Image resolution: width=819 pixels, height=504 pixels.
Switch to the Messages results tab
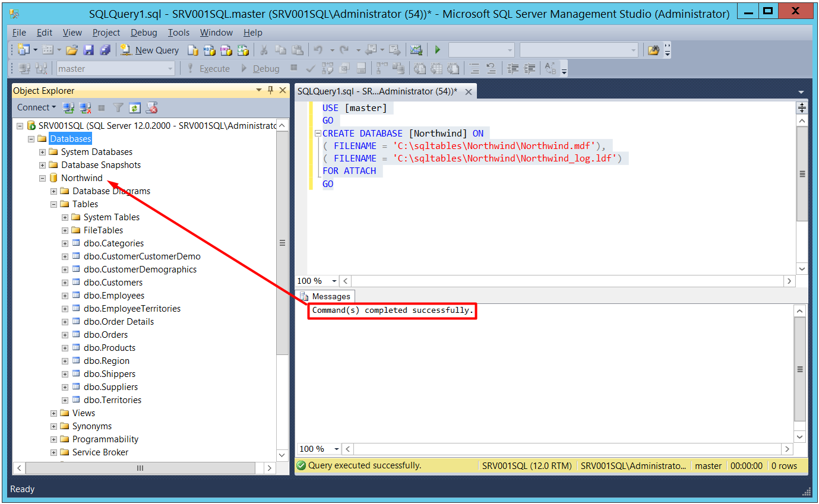(x=325, y=296)
